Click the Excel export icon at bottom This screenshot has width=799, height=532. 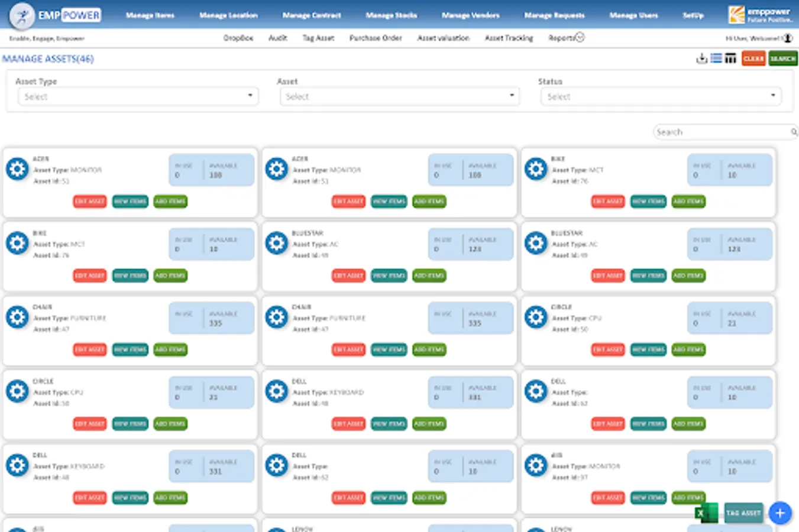coord(706,513)
